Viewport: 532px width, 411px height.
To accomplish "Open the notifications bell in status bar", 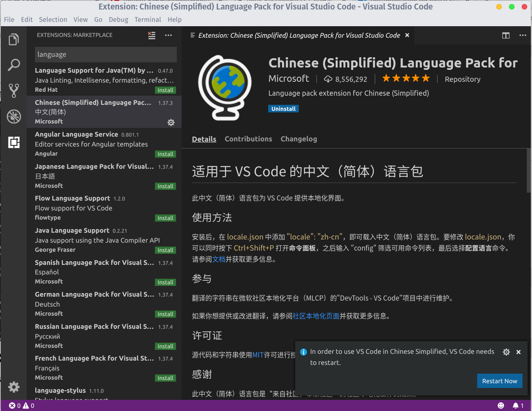I will tap(518, 405).
